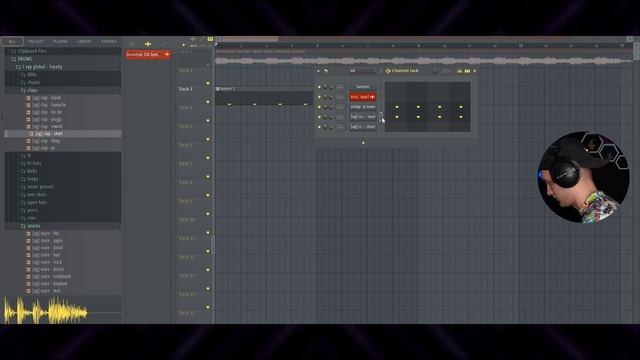The image size is (640, 360).
Task: Click the yellow snap magnet icon atop playlist
Action: 210,39
